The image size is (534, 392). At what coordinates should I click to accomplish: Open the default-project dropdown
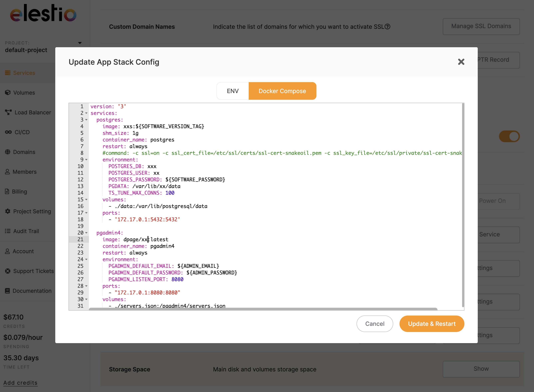coord(80,43)
